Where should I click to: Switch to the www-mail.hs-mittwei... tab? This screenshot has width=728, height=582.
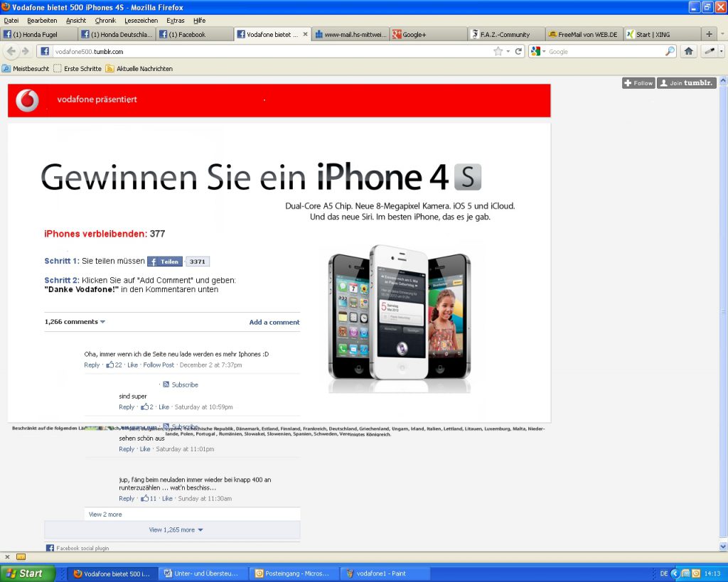pyautogui.click(x=350, y=34)
